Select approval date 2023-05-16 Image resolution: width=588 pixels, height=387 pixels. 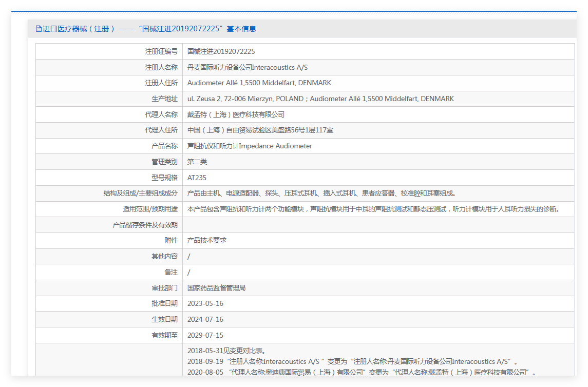point(205,303)
